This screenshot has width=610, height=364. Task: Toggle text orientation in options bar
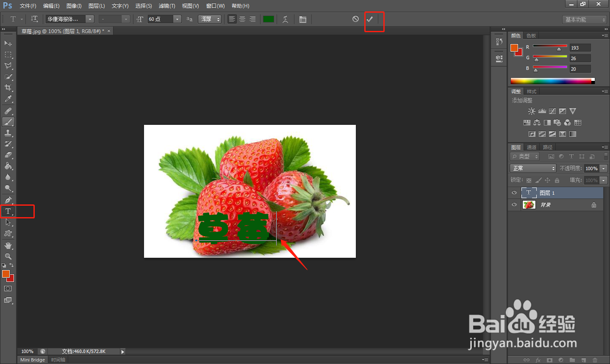[x=34, y=19]
